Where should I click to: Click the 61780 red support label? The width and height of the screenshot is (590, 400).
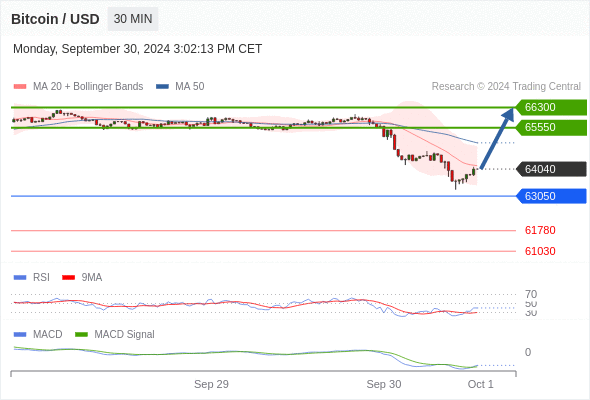540,230
